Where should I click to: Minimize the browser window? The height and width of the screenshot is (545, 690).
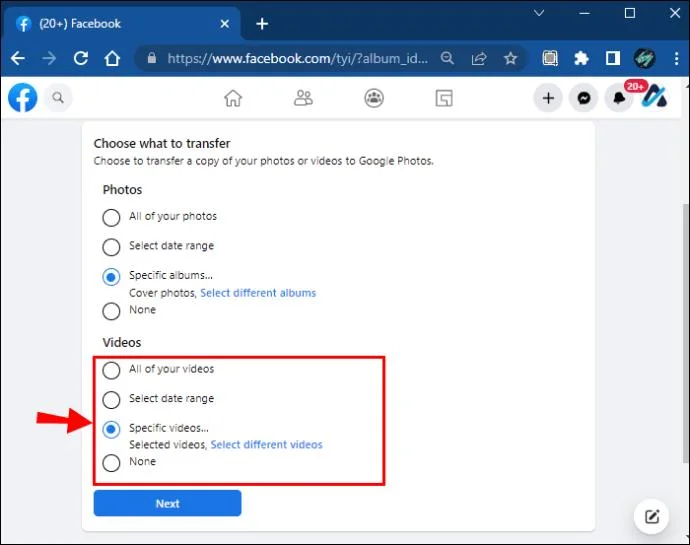pyautogui.click(x=584, y=13)
